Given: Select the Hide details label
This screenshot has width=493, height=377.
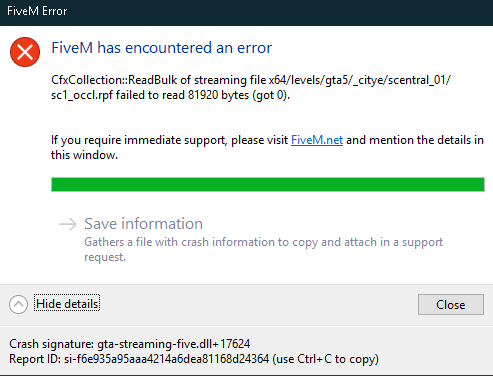Looking at the screenshot, I should [67, 304].
